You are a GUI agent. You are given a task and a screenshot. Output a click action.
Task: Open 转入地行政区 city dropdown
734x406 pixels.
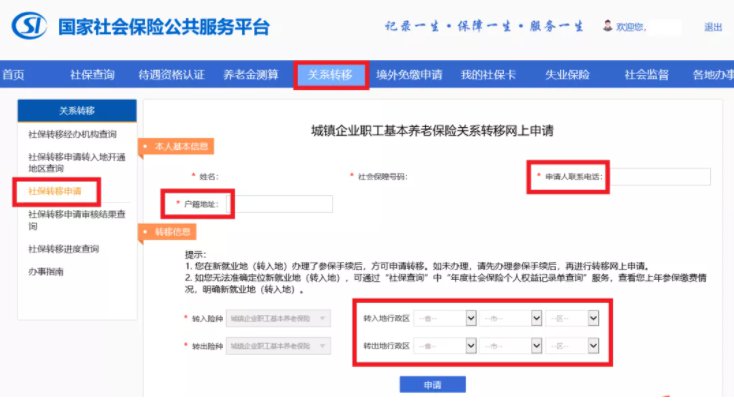point(511,318)
